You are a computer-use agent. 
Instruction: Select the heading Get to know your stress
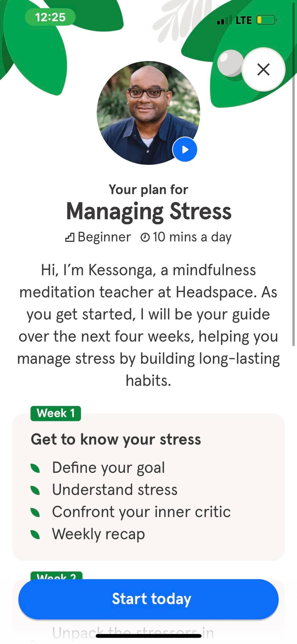pos(116,439)
